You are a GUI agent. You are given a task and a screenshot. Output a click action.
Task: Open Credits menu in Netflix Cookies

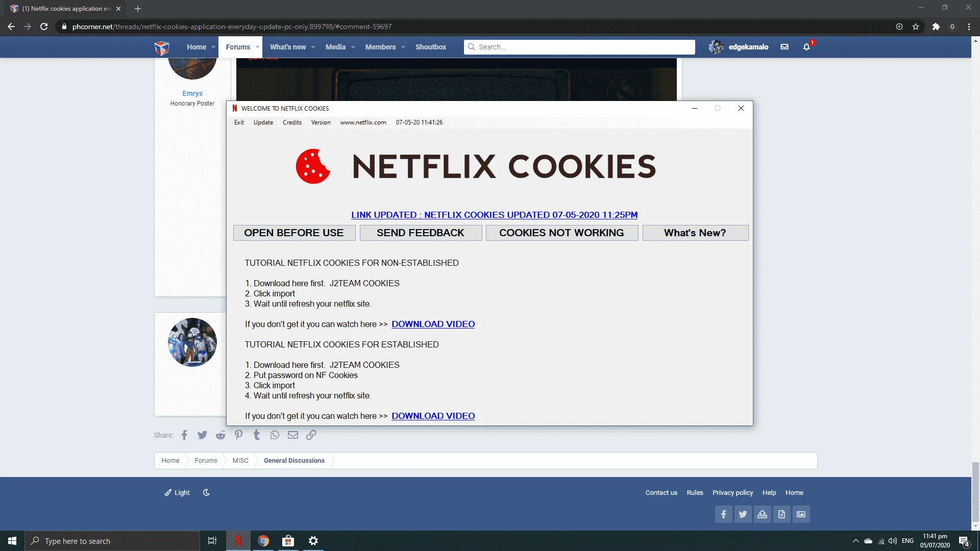click(292, 122)
